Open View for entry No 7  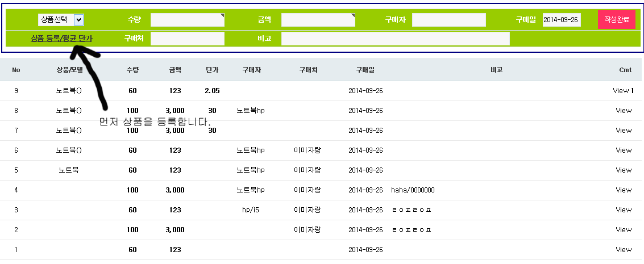click(624, 130)
